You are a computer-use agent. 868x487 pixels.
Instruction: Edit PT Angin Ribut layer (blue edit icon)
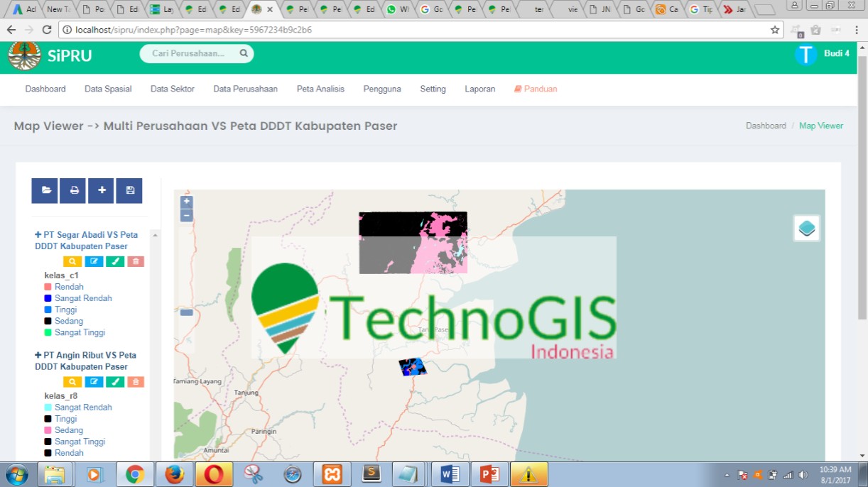click(x=94, y=382)
